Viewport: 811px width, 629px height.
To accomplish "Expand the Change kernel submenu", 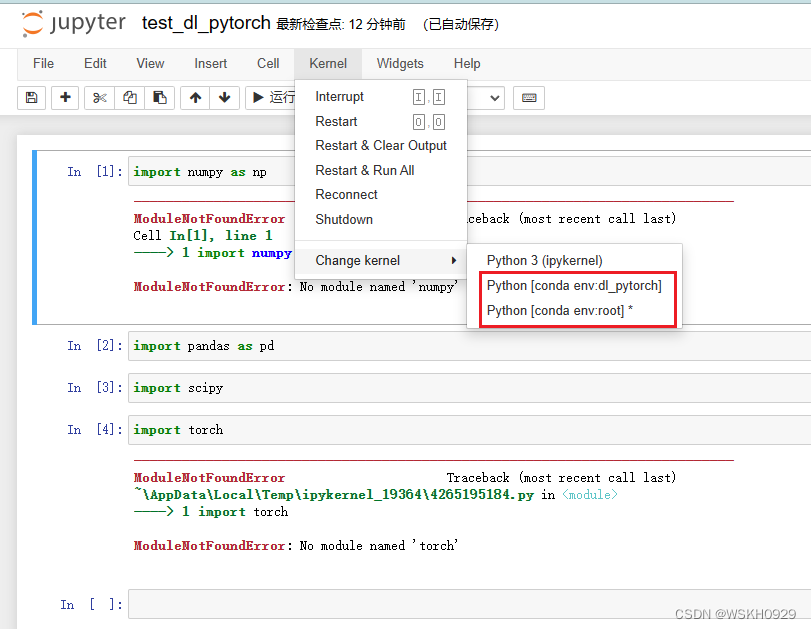I will (381, 261).
